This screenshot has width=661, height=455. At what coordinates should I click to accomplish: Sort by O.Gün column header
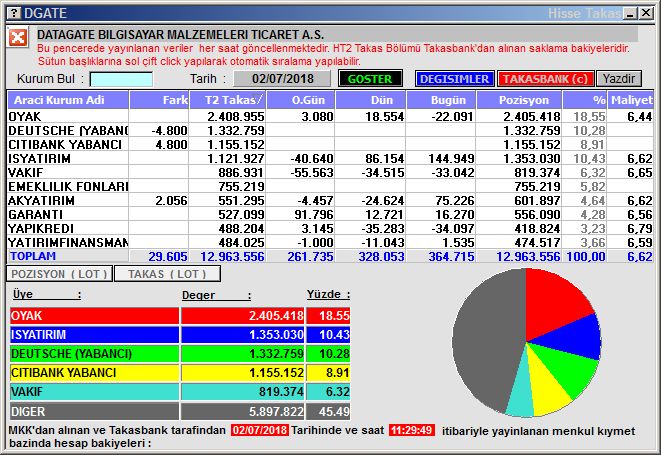click(x=301, y=100)
